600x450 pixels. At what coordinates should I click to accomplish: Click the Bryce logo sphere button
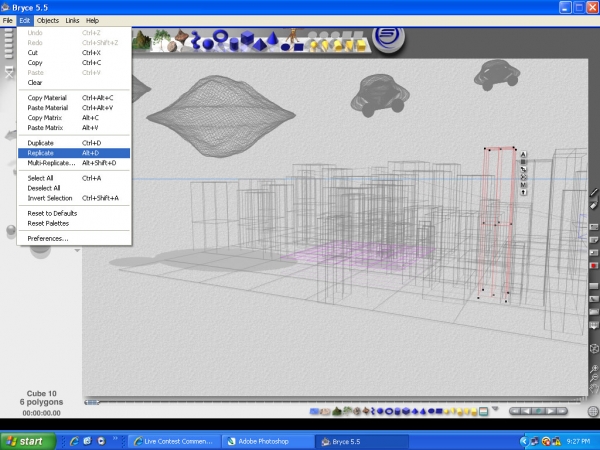click(x=388, y=39)
